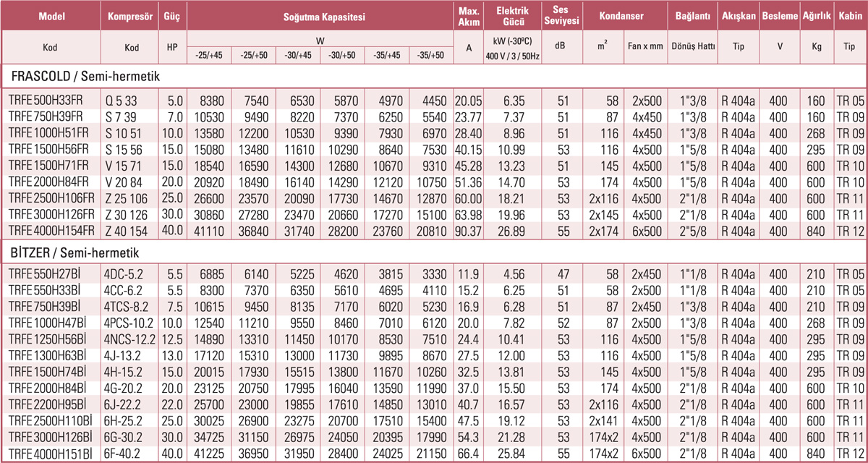Click the -35/+50 temperature subheader

(x=430, y=55)
